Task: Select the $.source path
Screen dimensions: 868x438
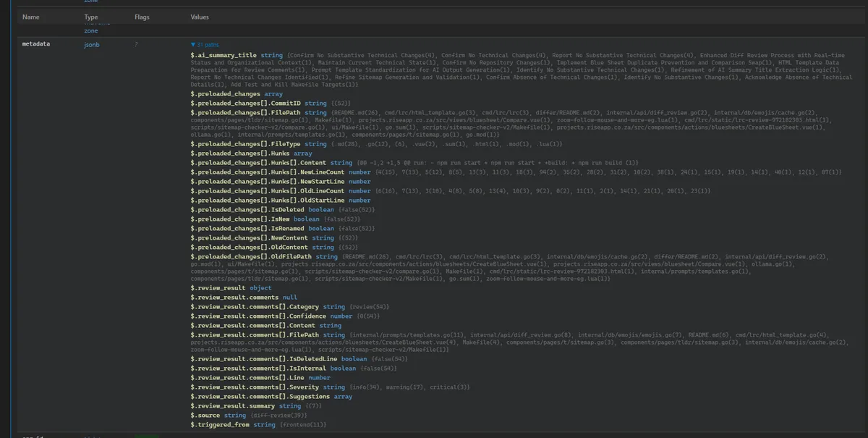Action: tap(207, 416)
